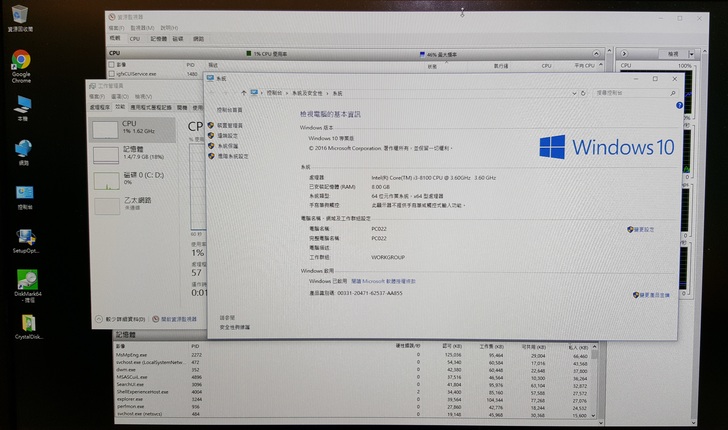Click the shield icon beside 系統保護
This screenshot has width=728, height=430.
coord(211,146)
